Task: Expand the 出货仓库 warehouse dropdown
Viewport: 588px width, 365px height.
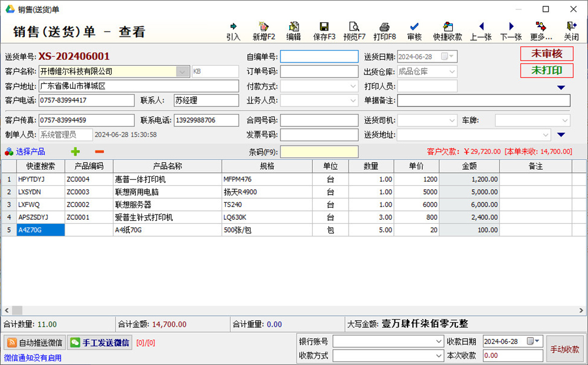Action: (452, 72)
